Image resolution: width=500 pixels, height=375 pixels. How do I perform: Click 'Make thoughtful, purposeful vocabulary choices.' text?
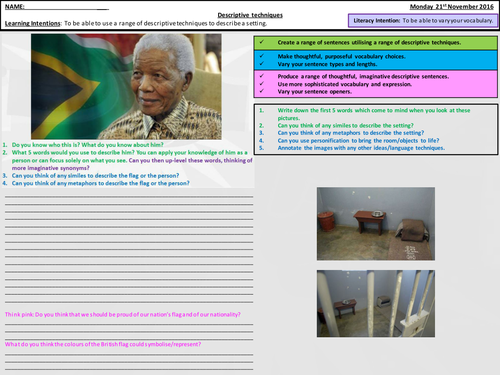tap(342, 56)
